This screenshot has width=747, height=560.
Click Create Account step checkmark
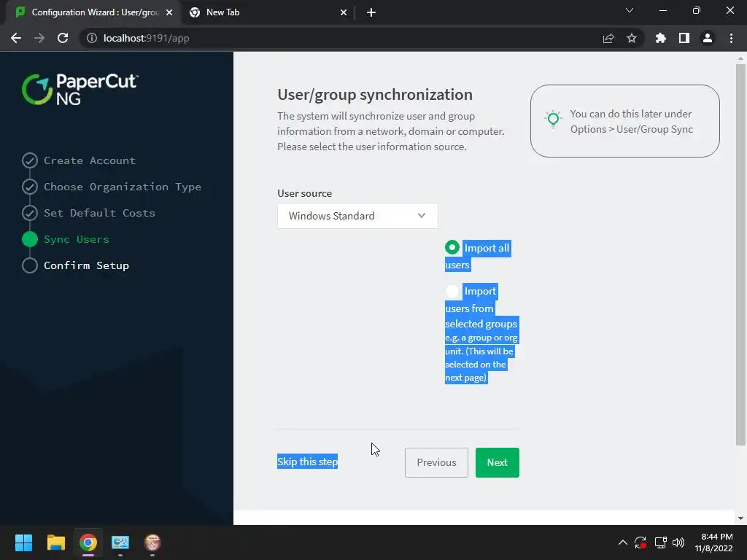point(29,160)
